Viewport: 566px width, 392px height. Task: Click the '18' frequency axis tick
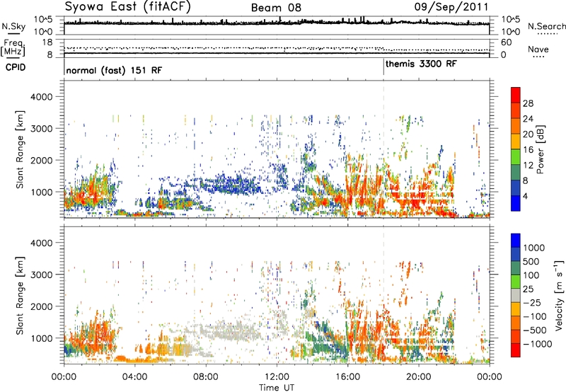tap(47, 42)
